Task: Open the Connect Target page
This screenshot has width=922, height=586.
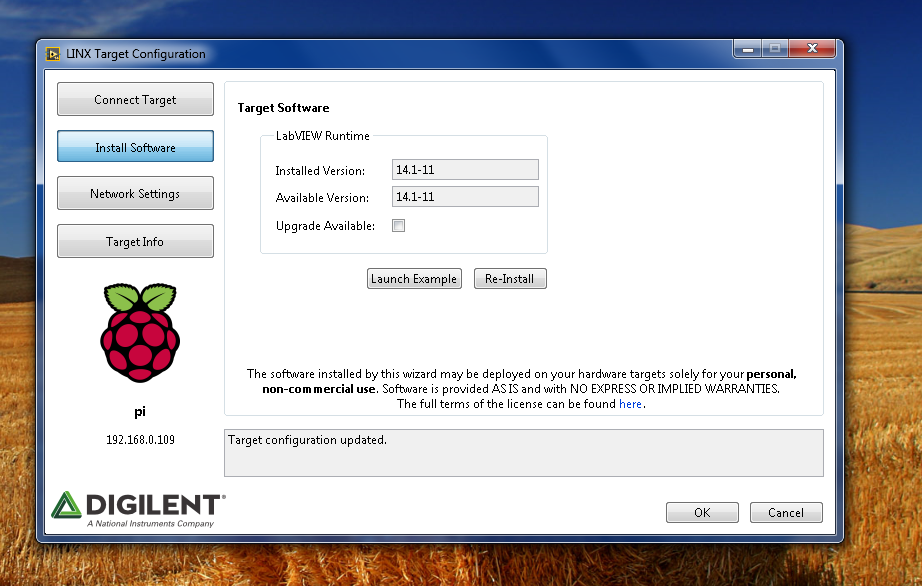Action: tap(135, 99)
